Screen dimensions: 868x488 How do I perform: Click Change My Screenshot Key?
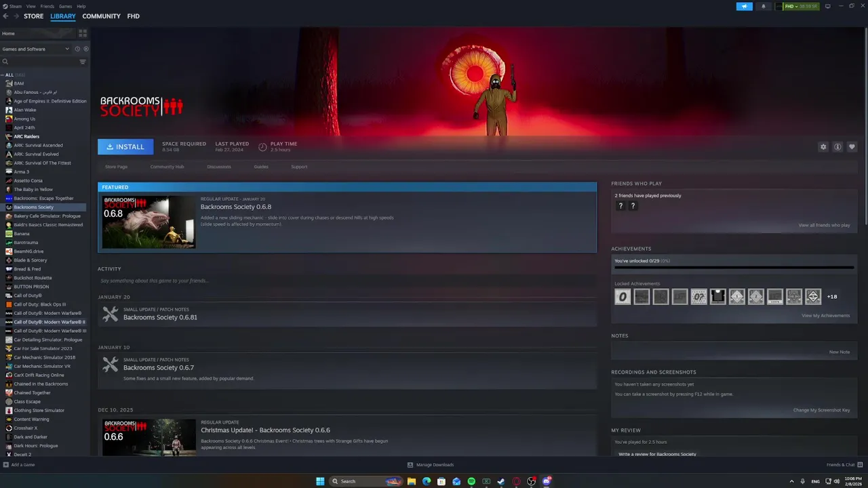821,410
